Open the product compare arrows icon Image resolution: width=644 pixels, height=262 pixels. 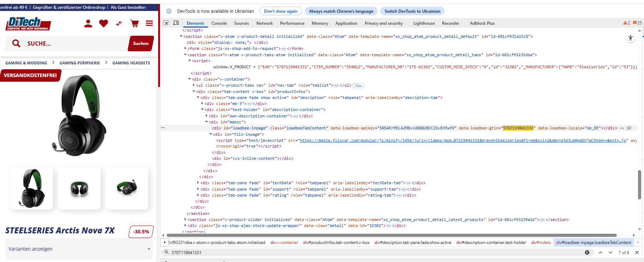(119, 24)
